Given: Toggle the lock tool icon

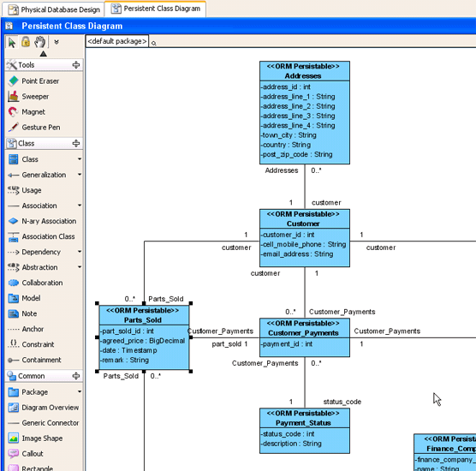Looking at the screenshot, I should [x=26, y=42].
